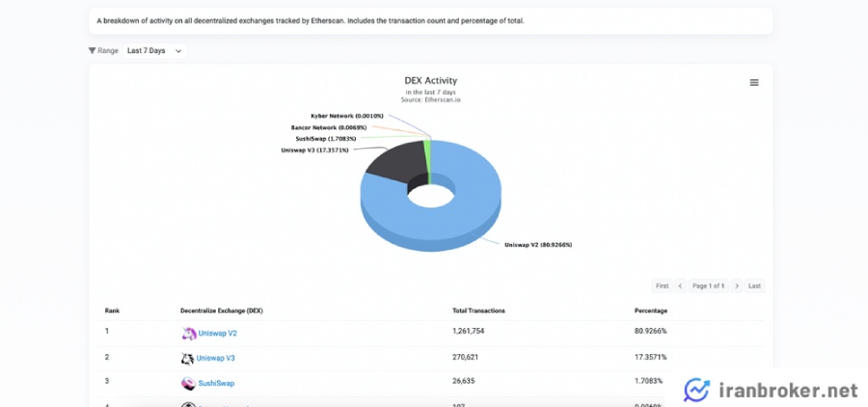Screen dimensions: 868x407
Task: Click the DEX Activity chart title
Action: point(431,81)
